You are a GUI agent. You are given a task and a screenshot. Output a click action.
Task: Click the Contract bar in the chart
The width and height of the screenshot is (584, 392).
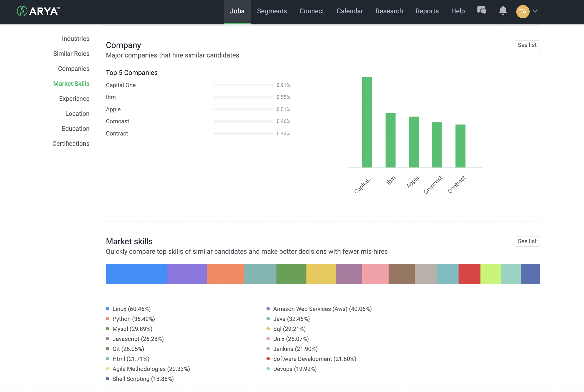(460, 146)
